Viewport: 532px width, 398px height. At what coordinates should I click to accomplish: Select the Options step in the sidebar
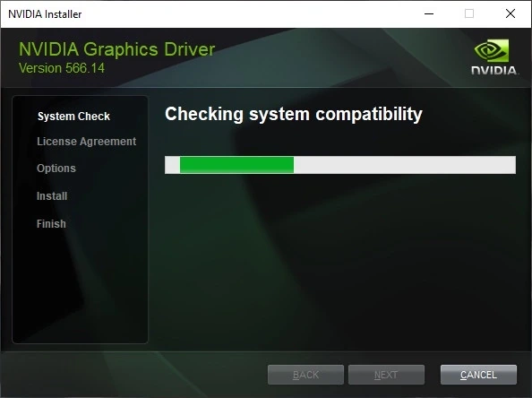tap(56, 169)
